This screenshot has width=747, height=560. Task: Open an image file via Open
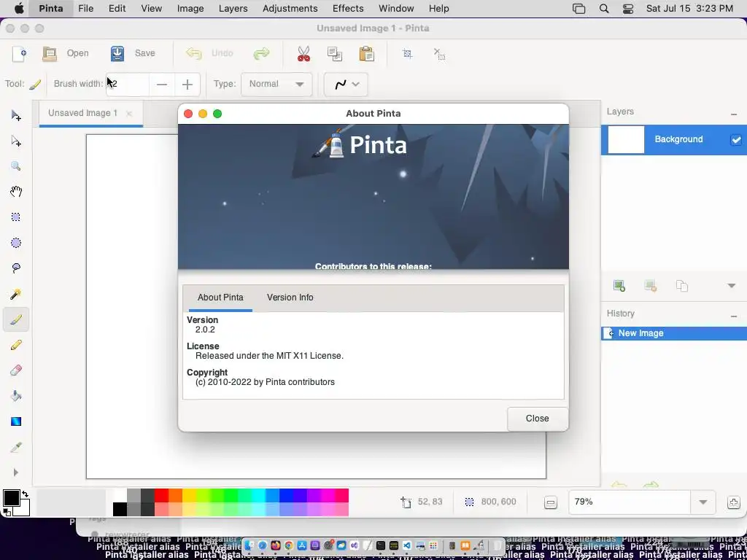click(65, 53)
